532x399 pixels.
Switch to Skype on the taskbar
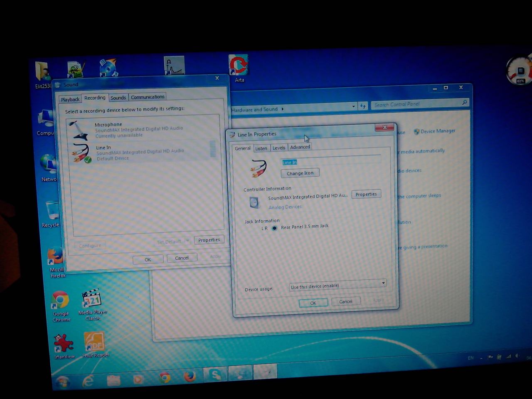[x=215, y=374]
